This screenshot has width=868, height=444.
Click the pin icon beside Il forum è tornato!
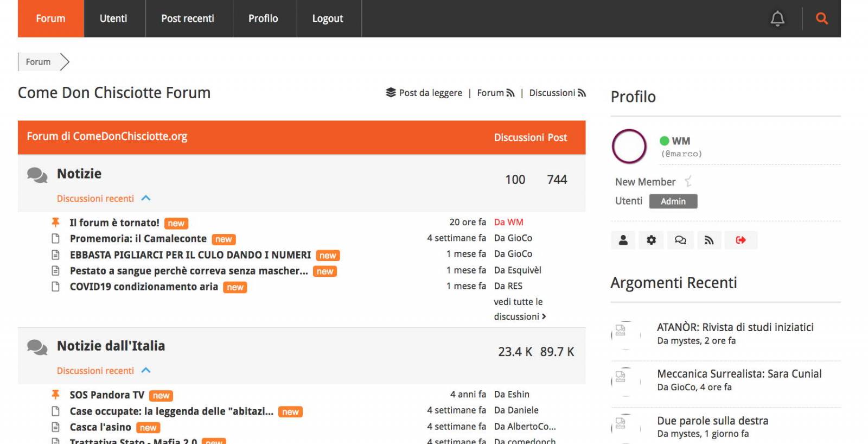point(55,222)
